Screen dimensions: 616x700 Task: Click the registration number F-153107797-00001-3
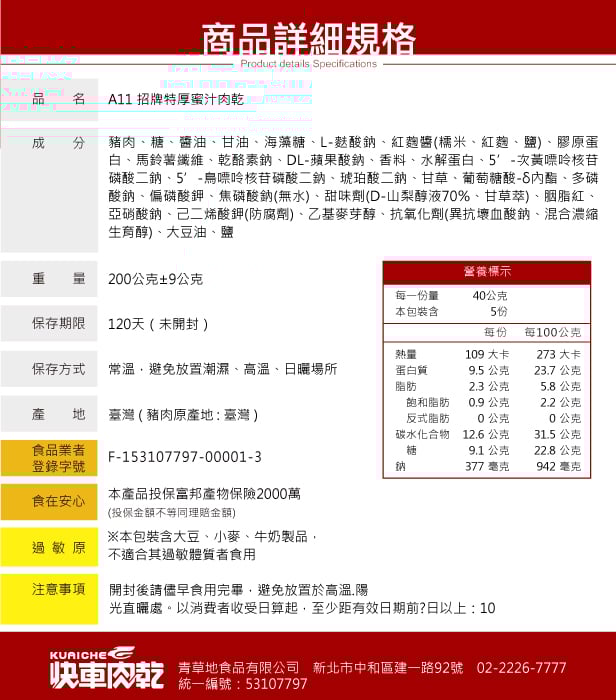pyautogui.click(x=185, y=457)
